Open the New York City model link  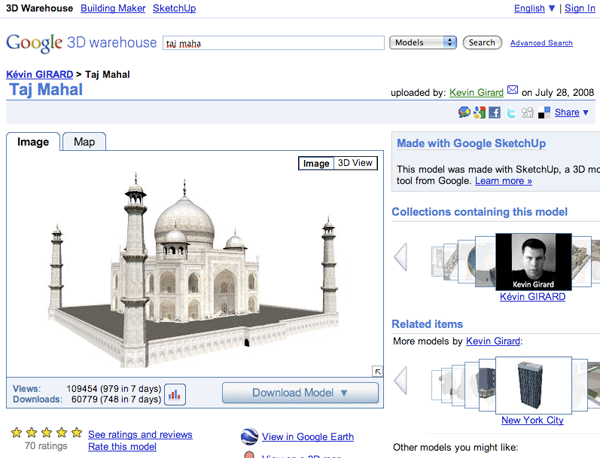coord(532,420)
